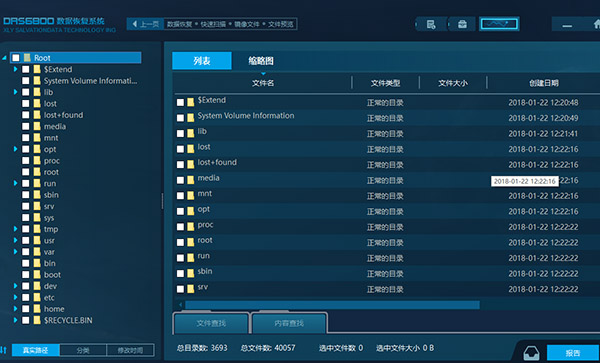Click the 文件大小 column header
The width and height of the screenshot is (600, 363).
tap(453, 83)
